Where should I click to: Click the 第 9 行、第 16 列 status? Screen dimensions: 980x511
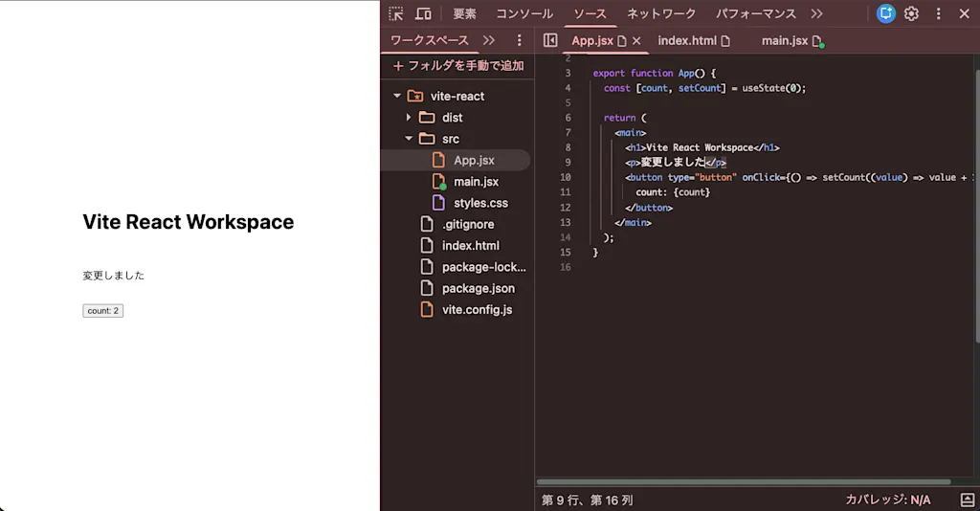point(587,500)
